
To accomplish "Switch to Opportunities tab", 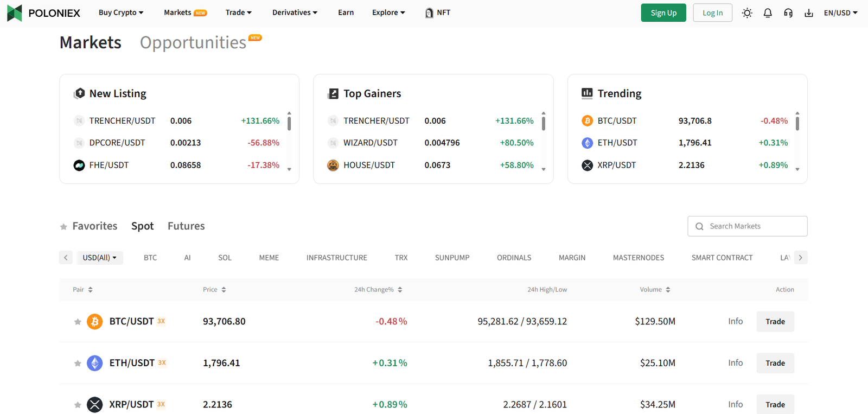I will point(193,42).
